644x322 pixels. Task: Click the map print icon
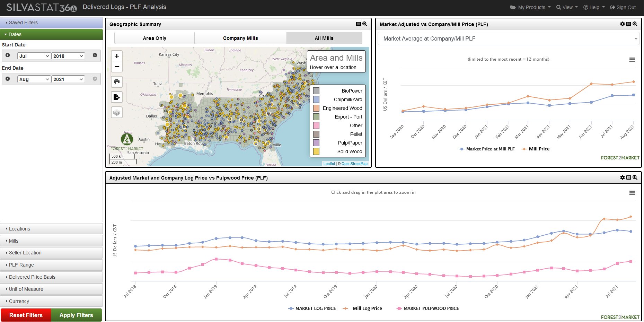(117, 82)
